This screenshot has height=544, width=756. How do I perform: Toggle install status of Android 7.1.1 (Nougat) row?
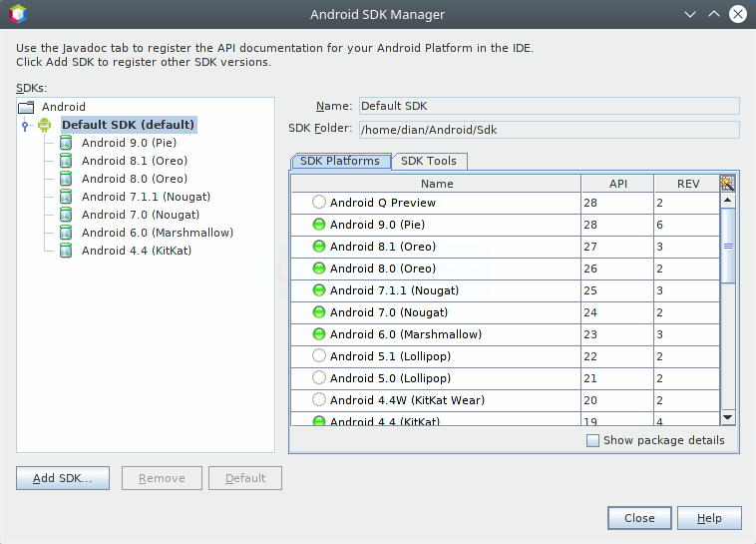pyautogui.click(x=319, y=290)
